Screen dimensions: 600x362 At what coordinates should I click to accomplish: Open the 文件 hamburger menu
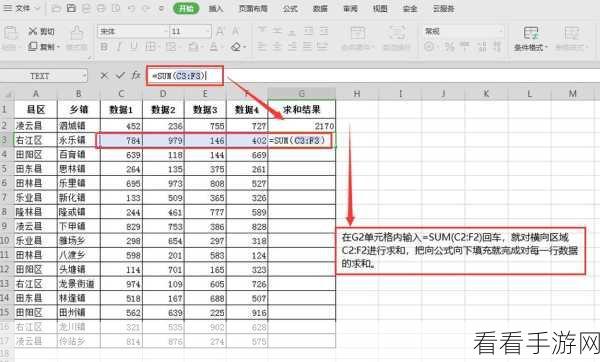tap(7, 8)
